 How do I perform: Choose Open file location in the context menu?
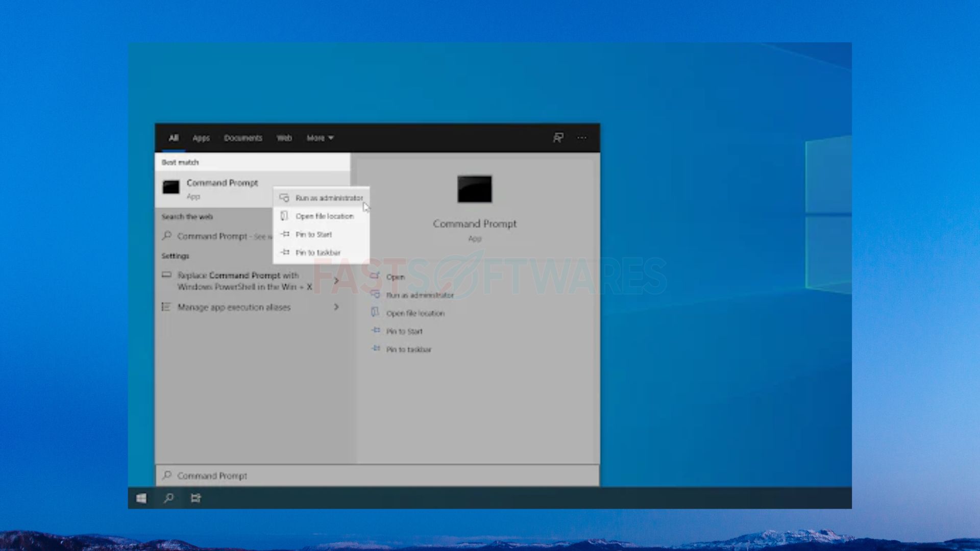(x=322, y=216)
